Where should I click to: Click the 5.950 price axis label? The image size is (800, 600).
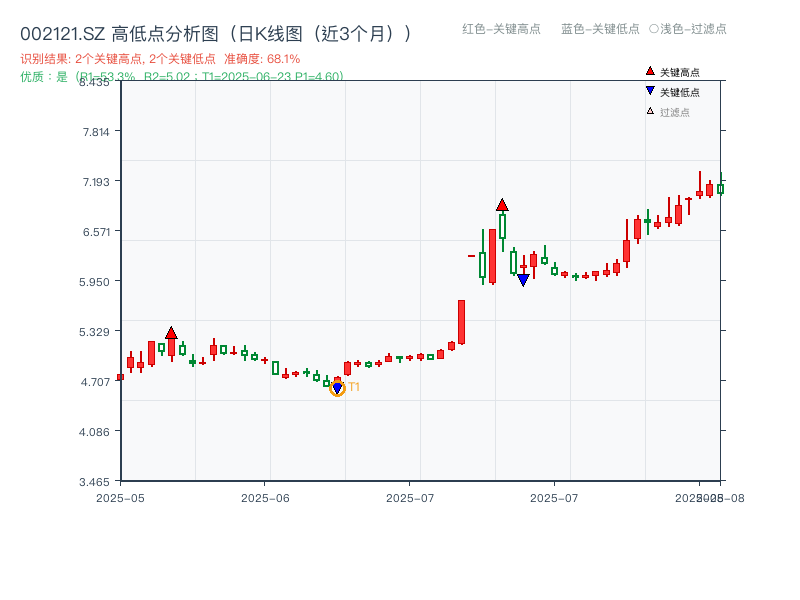(94, 282)
